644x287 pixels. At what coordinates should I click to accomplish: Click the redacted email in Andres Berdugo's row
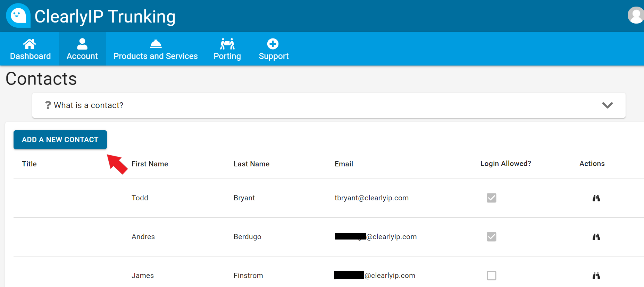pos(376,237)
